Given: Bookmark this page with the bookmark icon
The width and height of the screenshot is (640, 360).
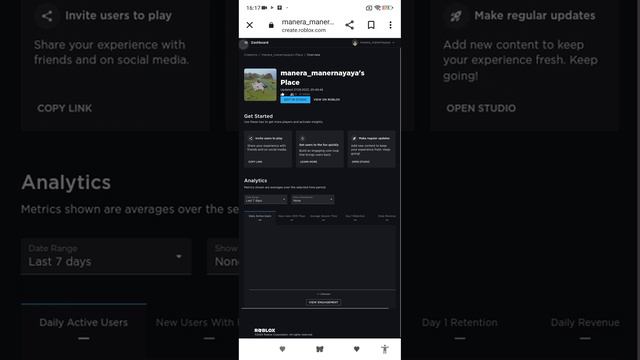Looking at the screenshot, I should point(371,25).
